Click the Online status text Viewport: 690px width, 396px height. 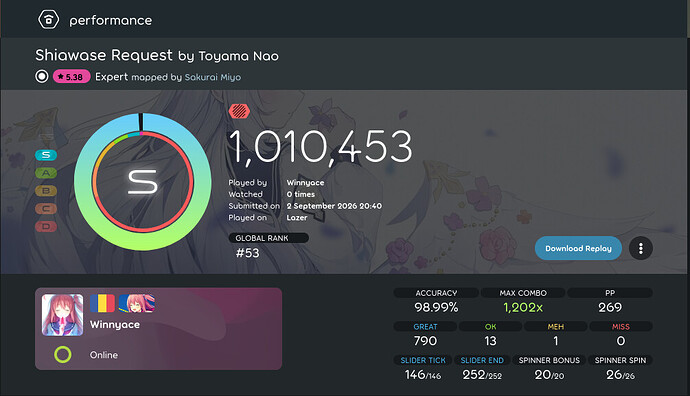104,355
